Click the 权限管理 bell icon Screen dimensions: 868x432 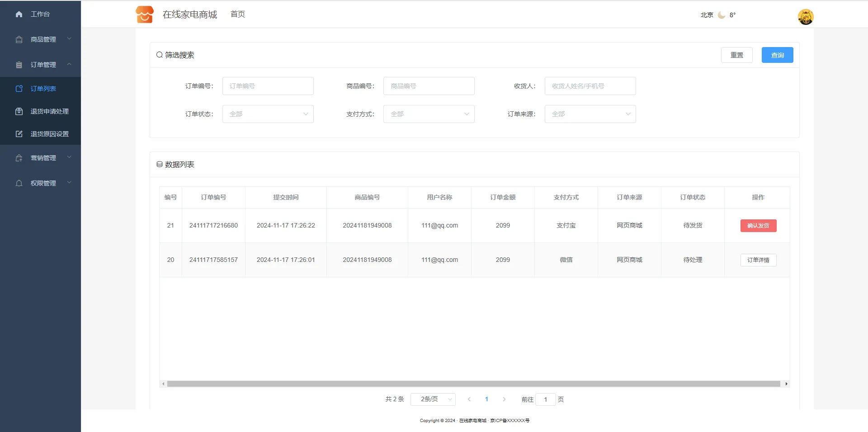(19, 183)
